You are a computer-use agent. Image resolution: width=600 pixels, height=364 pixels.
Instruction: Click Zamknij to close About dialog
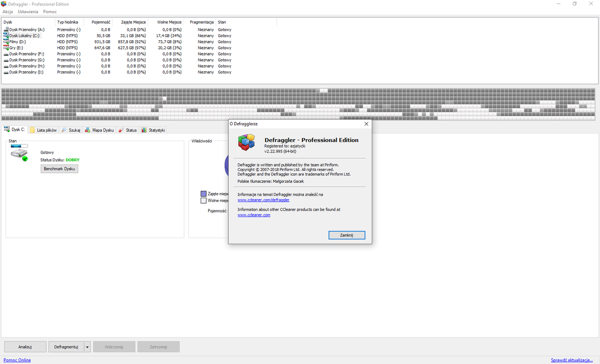(x=346, y=235)
